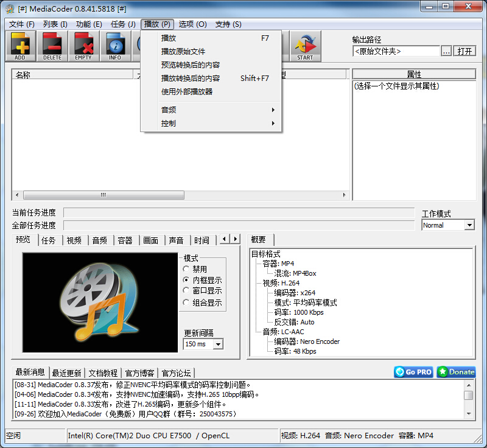Select 容器: MP4 tree item
This screenshot has width=487, height=448.
pos(278,264)
